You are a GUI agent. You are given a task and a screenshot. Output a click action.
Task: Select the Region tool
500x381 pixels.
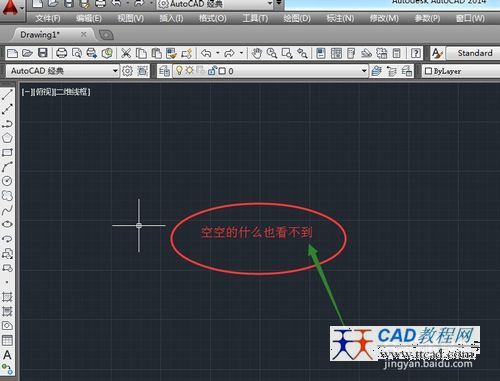click(x=7, y=326)
